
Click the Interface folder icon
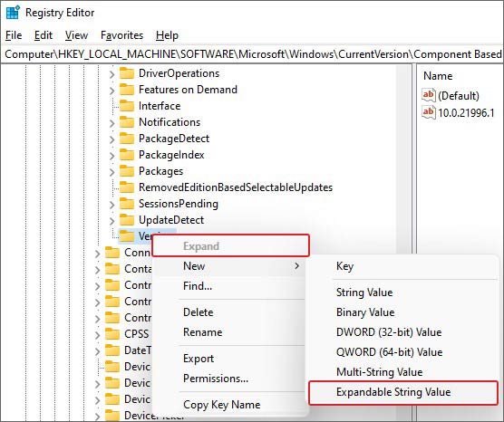(127, 106)
